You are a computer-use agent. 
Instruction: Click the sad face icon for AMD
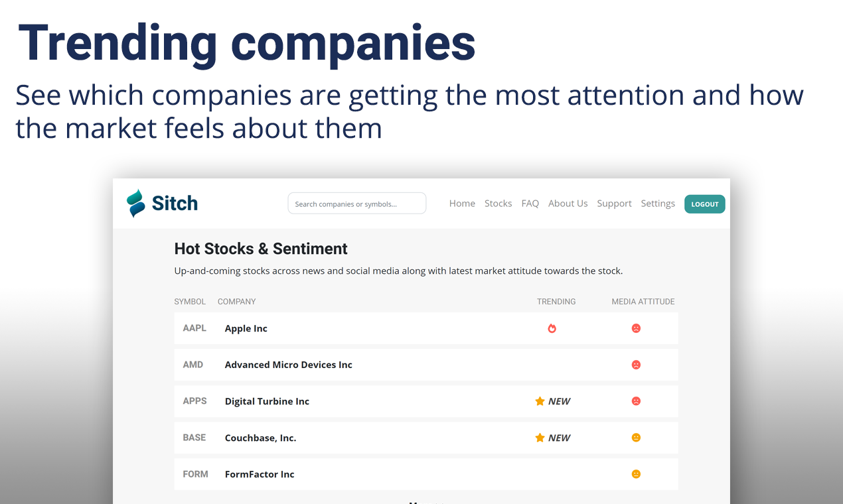click(x=636, y=365)
